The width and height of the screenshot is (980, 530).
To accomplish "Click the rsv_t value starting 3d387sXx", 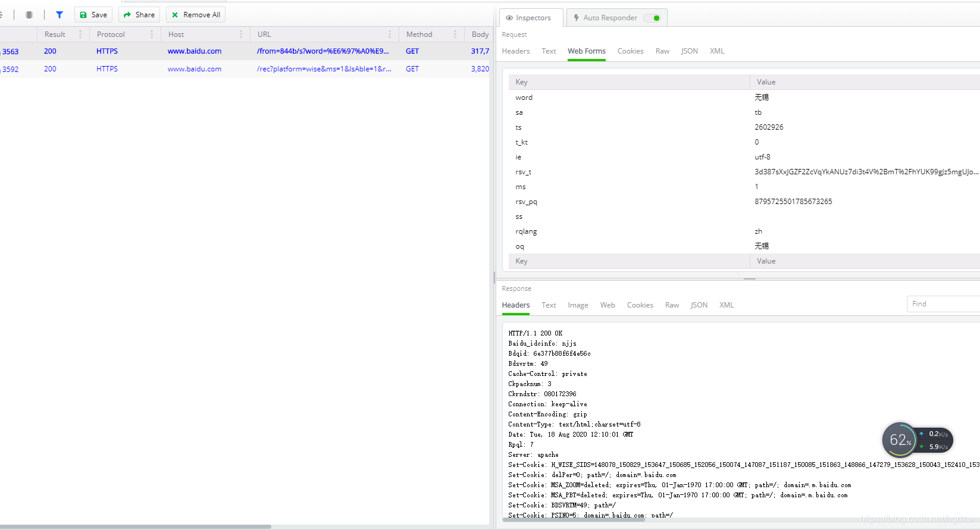I will tap(866, 172).
